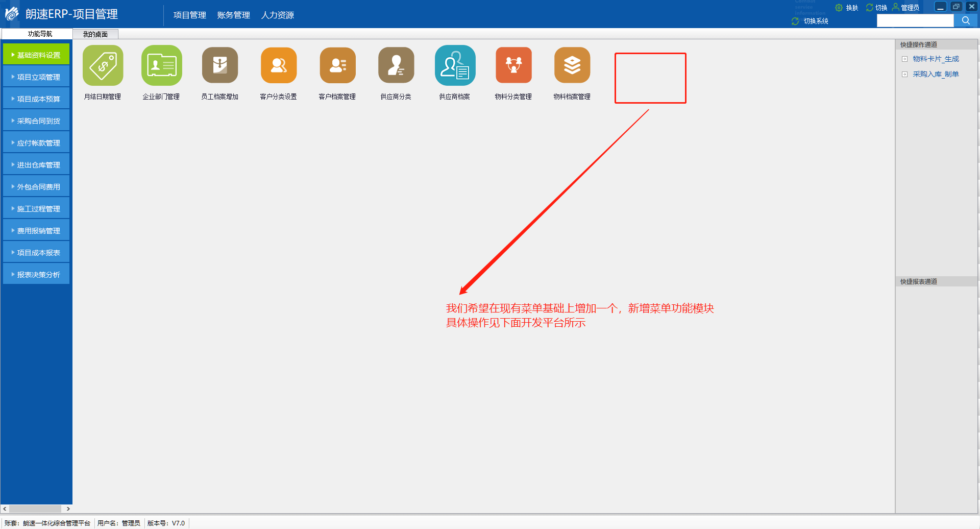Click 切换系统 to switch systems
Viewport: 980px width, 529px height.
(x=815, y=21)
